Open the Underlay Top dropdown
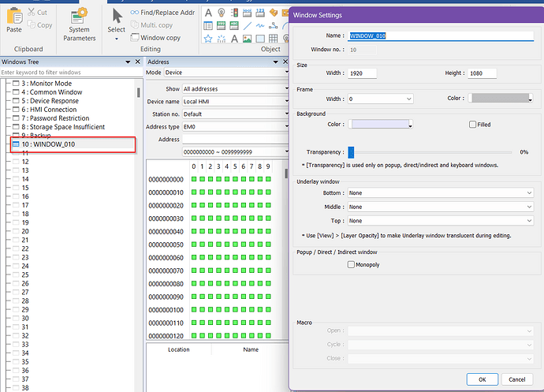Viewport: 544px width, 392px height. click(x=441, y=221)
